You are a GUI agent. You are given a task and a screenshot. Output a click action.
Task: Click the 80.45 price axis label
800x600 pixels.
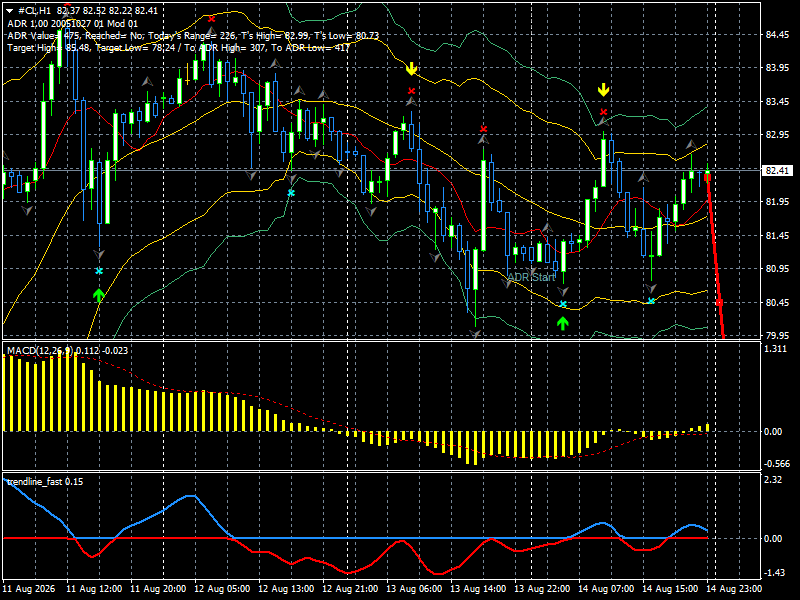[x=777, y=302]
